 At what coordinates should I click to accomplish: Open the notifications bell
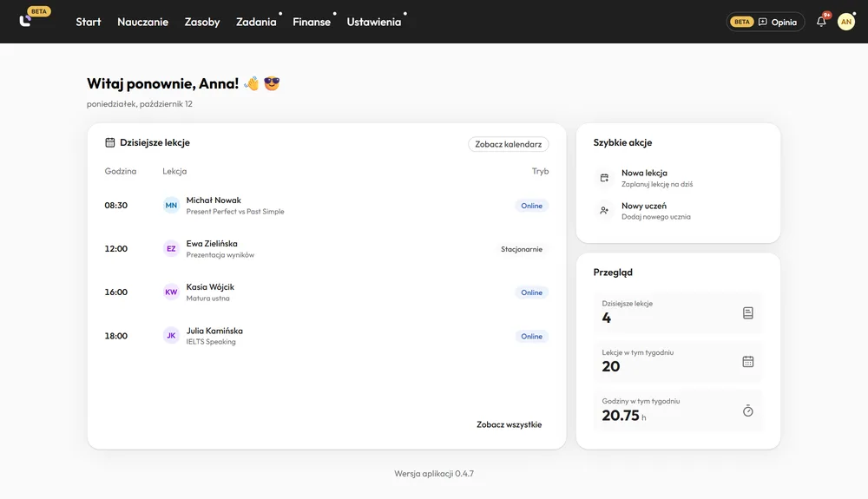(x=821, y=22)
